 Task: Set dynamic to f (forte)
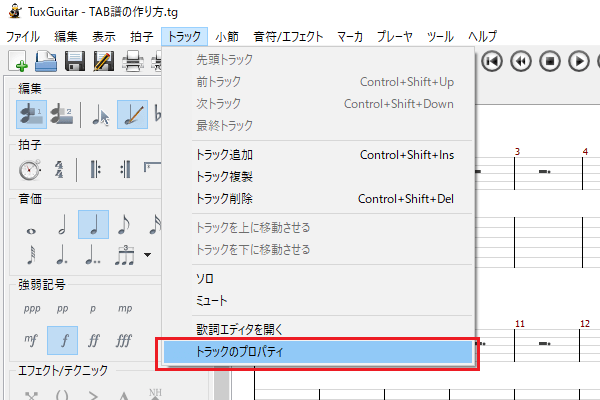pyautogui.click(x=62, y=340)
